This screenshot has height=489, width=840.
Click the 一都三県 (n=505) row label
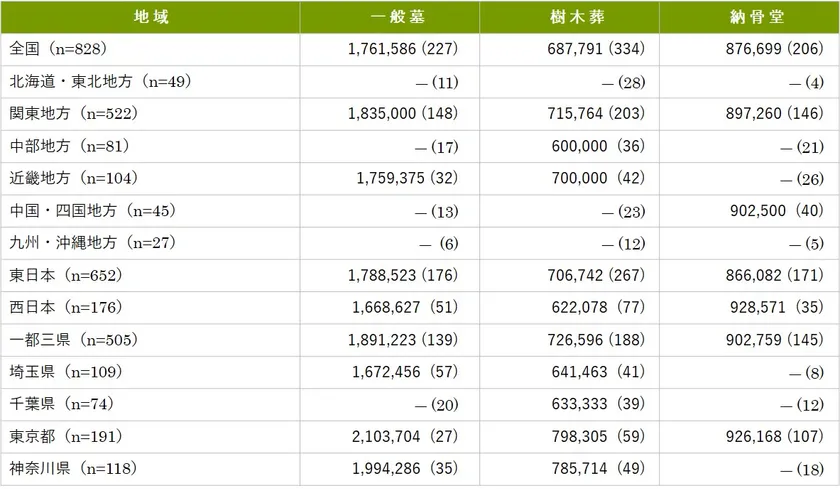(74, 340)
